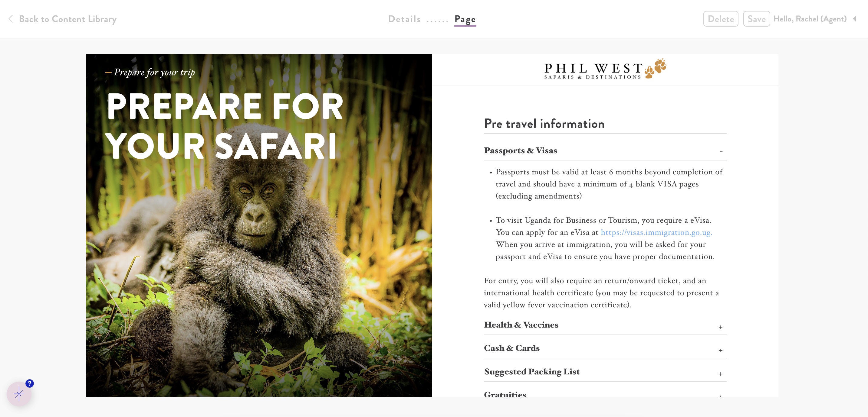This screenshot has width=868, height=417.
Task: Open the user menu arrow next to Rachel
Action: click(x=855, y=19)
